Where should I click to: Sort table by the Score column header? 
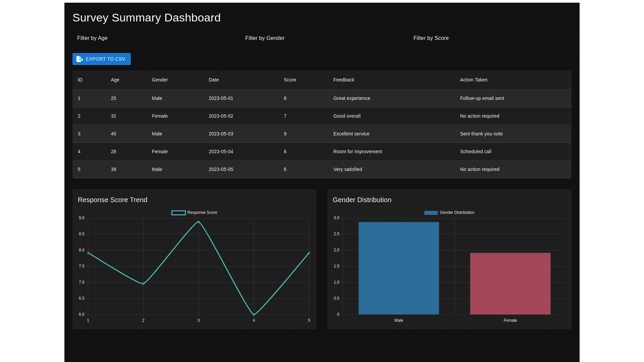click(290, 80)
